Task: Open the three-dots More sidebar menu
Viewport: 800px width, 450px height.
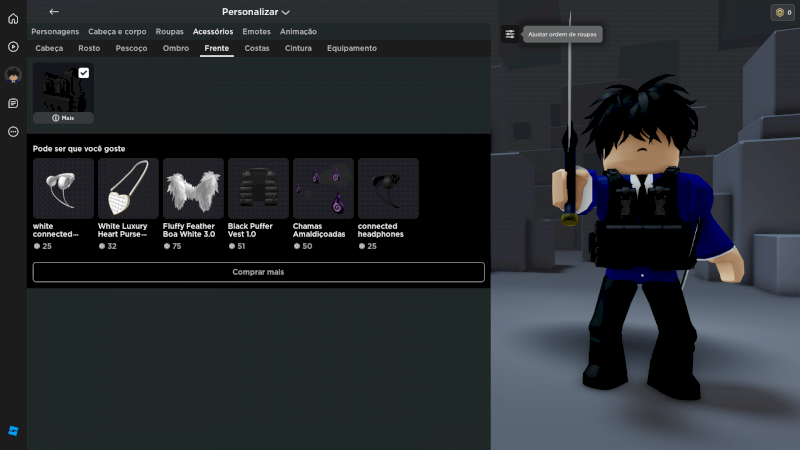Action: (13, 131)
